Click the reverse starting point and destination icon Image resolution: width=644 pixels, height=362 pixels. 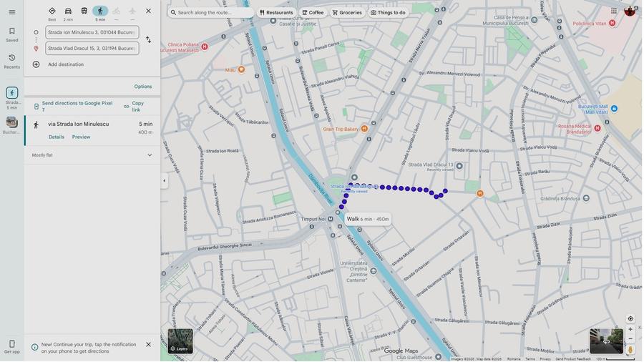[x=148, y=40]
